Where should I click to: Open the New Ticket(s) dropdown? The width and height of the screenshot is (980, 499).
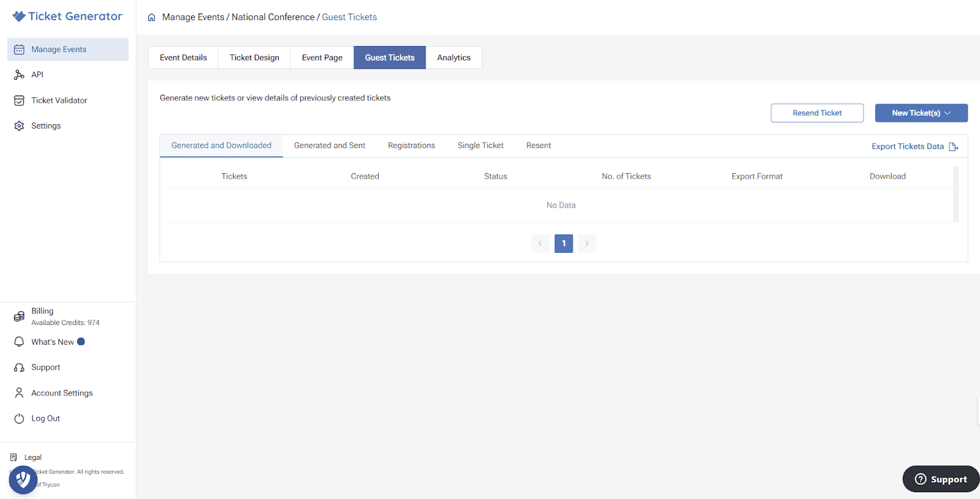[921, 113]
